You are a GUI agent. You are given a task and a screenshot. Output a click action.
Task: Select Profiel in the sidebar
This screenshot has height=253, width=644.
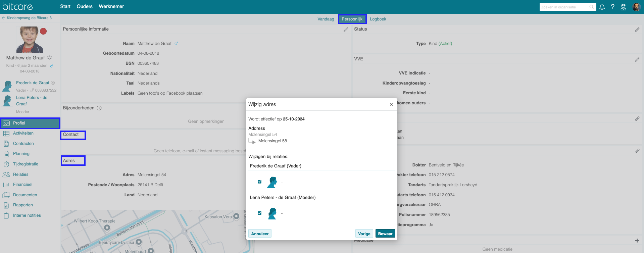click(30, 123)
